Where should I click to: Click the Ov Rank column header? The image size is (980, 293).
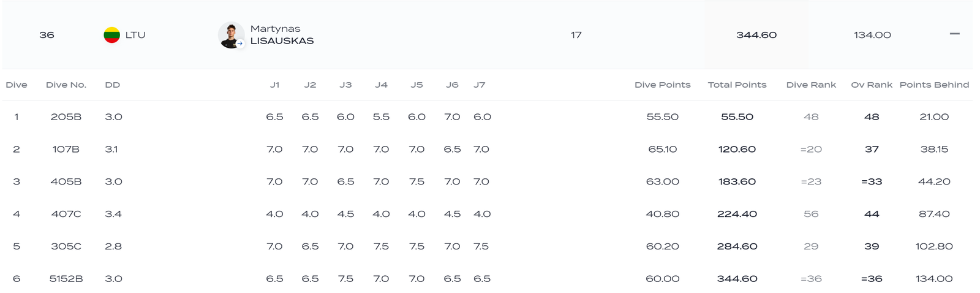[x=872, y=85]
